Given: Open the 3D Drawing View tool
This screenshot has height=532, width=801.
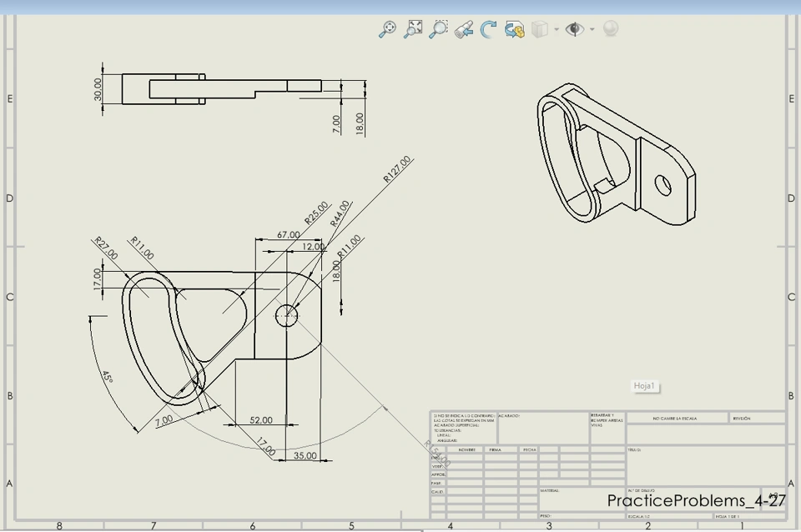Looking at the screenshot, I should tap(515, 29).
